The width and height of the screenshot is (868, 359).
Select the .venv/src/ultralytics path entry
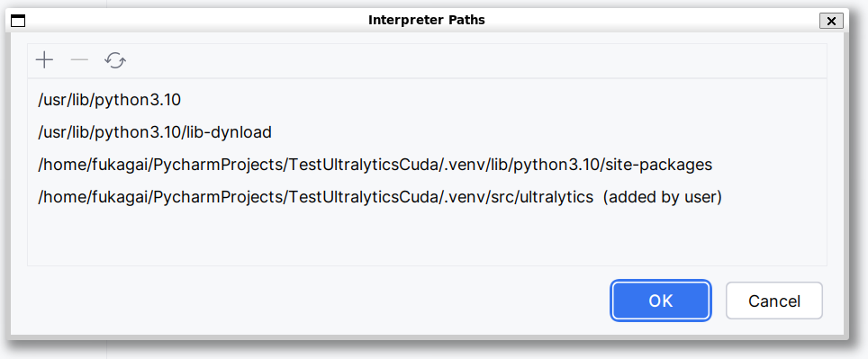427,197
